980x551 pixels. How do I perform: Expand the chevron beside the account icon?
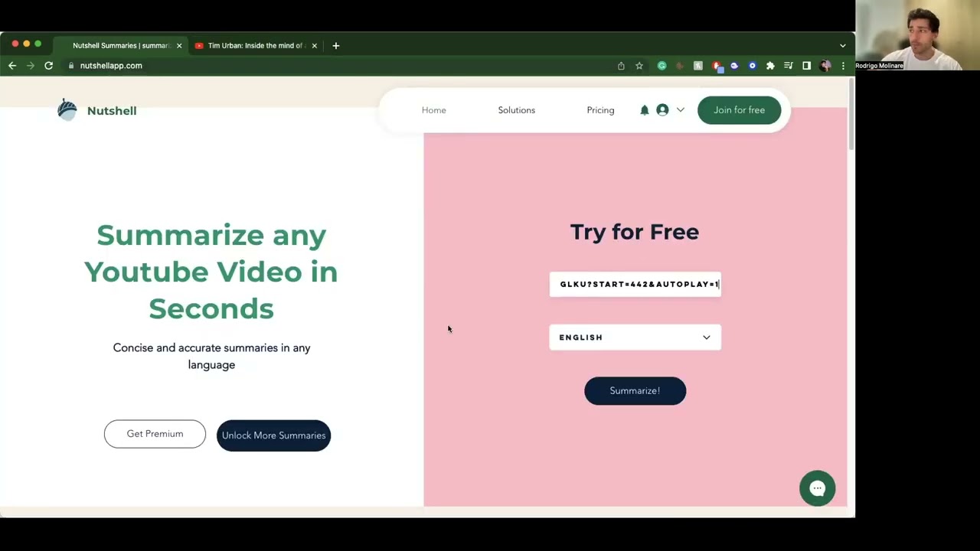(x=680, y=109)
